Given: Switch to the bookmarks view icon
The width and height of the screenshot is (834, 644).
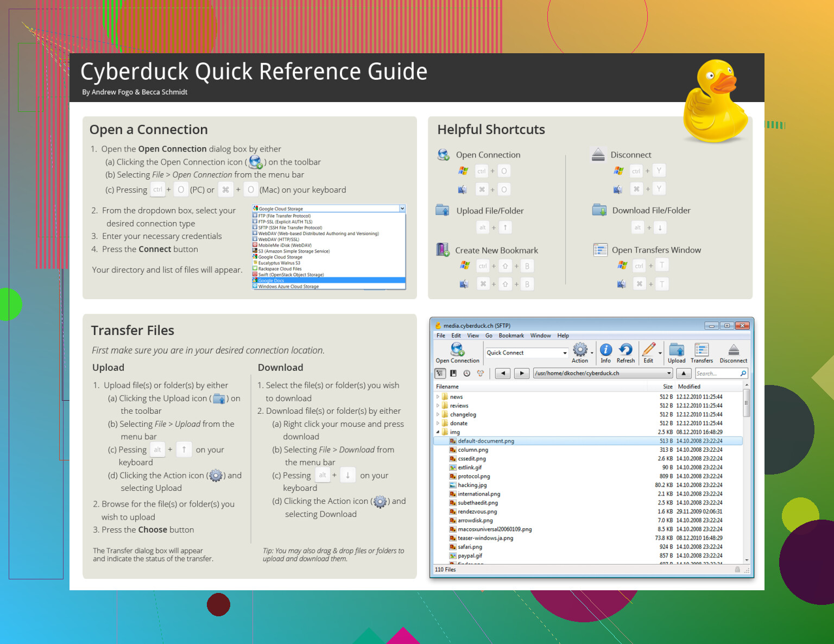Looking at the screenshot, I should pyautogui.click(x=453, y=374).
